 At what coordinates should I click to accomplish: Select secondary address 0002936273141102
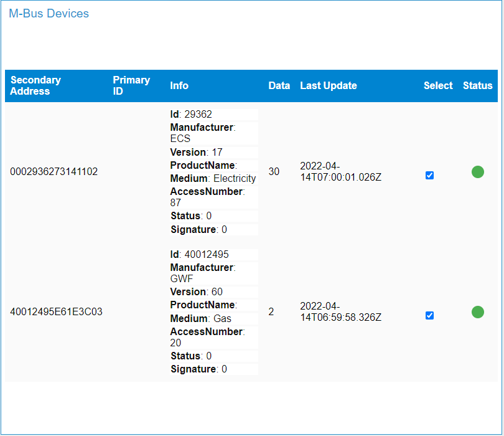point(54,171)
